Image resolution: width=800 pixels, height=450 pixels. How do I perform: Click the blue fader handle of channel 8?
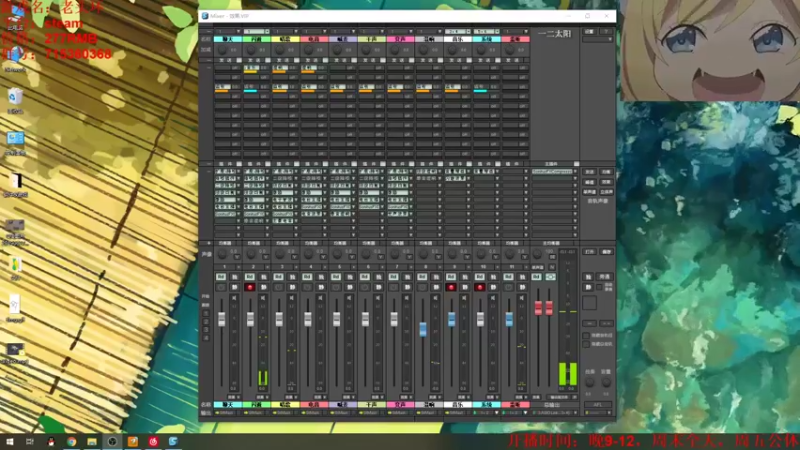pos(422,329)
